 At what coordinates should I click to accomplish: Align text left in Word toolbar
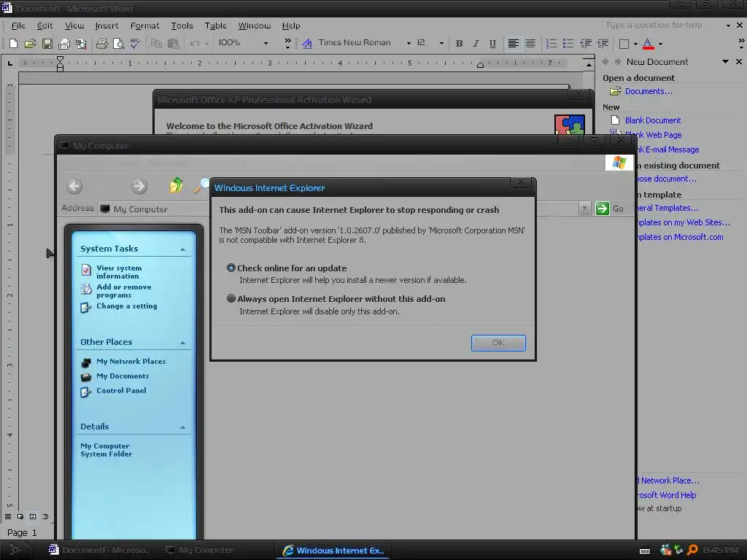[x=513, y=44]
